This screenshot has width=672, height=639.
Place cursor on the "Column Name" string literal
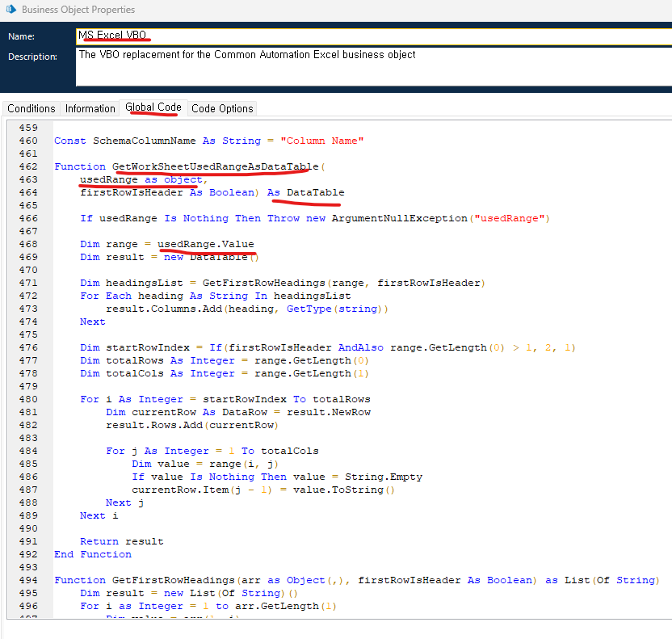click(322, 141)
